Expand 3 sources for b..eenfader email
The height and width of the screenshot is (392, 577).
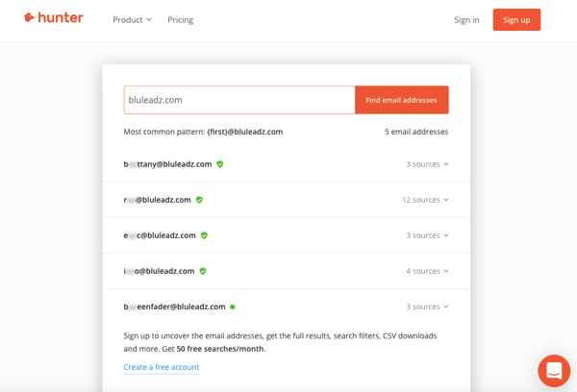[x=427, y=306]
